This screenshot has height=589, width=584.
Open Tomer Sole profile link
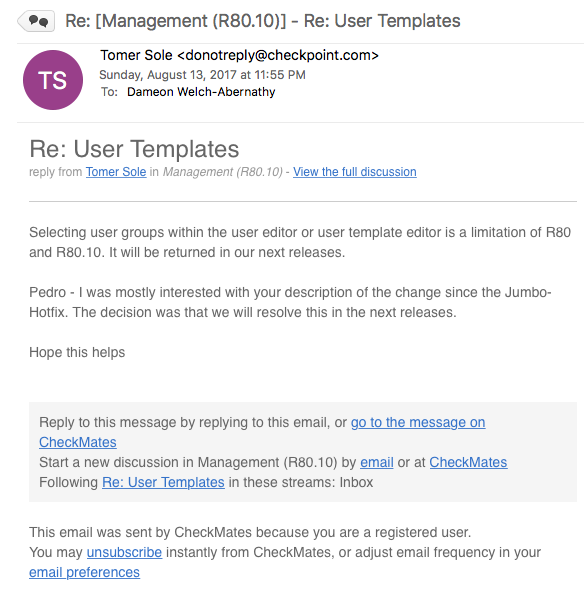pos(116,172)
